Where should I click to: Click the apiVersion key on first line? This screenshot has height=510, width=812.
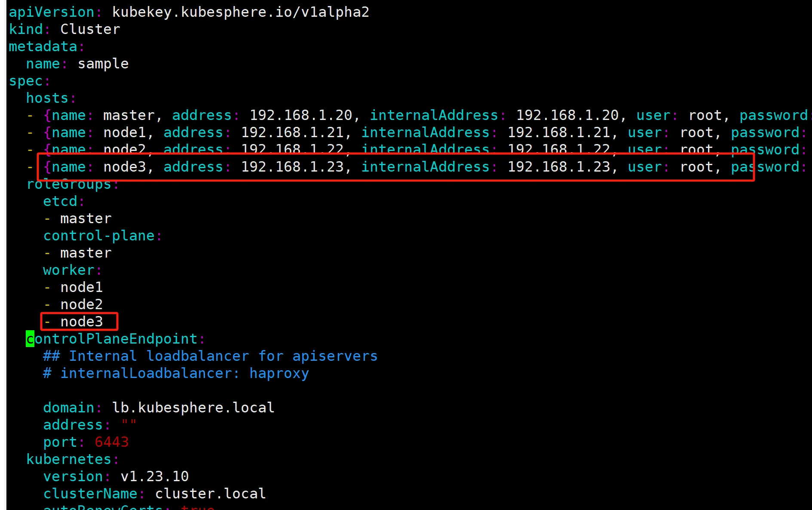point(52,12)
